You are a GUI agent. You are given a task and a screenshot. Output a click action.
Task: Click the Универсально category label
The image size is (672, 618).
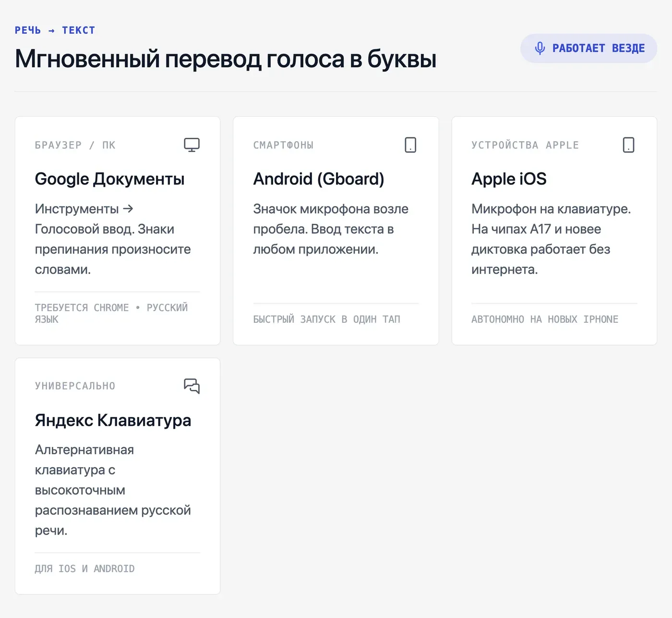click(75, 386)
